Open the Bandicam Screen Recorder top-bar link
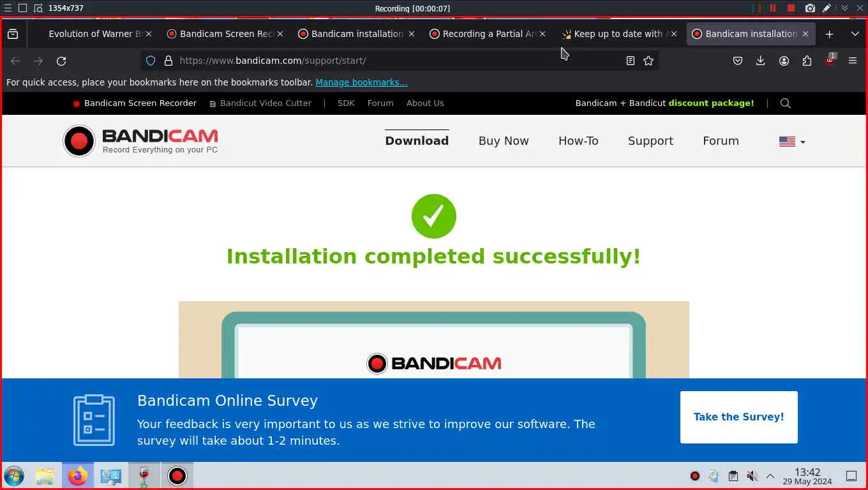868x490 pixels. coord(135,103)
